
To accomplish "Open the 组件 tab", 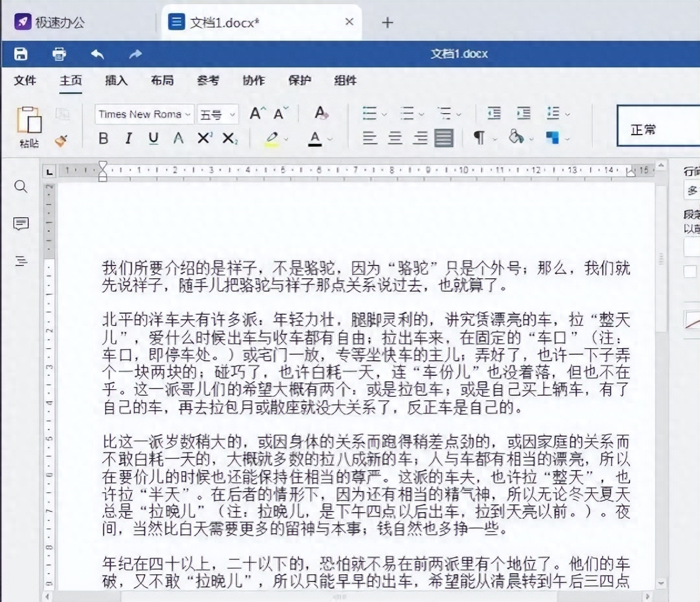I will point(345,80).
